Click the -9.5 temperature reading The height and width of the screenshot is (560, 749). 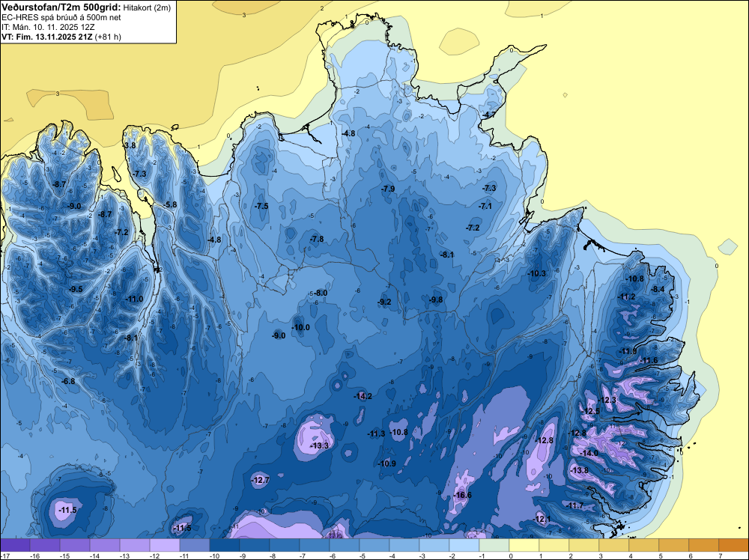pyautogui.click(x=76, y=289)
